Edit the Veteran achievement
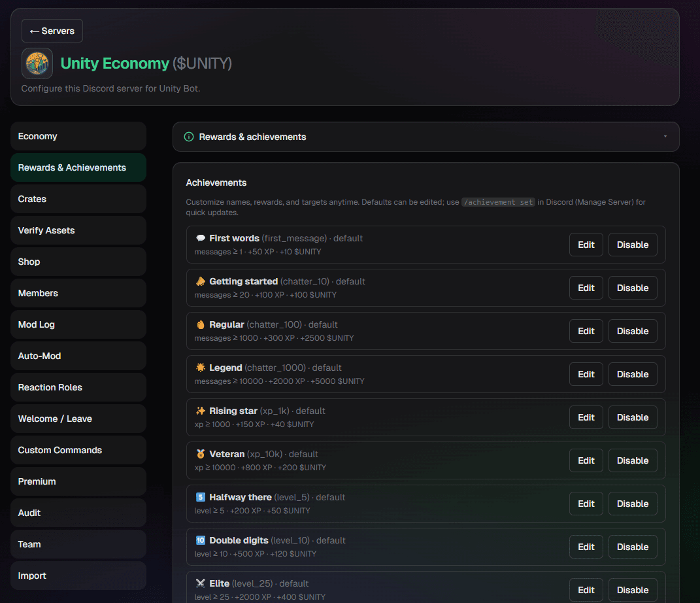 [586, 460]
